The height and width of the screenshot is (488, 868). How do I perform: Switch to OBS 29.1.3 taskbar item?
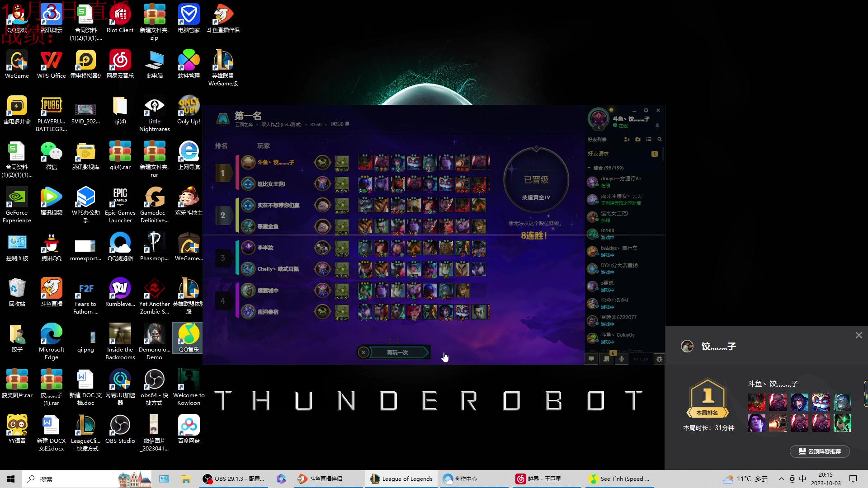(x=234, y=479)
